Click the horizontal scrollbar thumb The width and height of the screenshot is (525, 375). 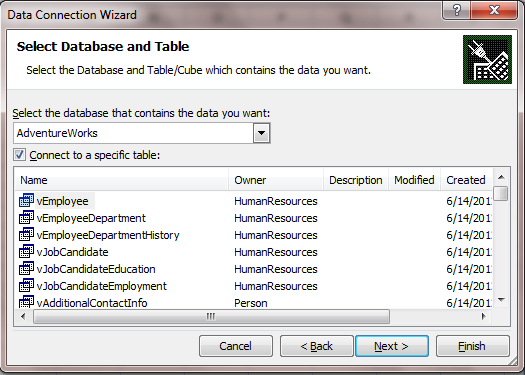pyautogui.click(x=212, y=316)
